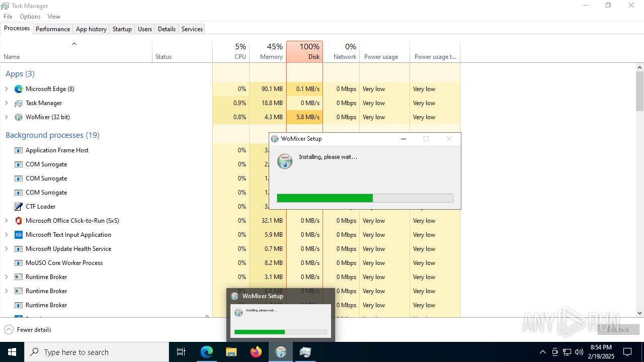Open Windows Start menu
The image size is (644, 362).
[x=12, y=352]
